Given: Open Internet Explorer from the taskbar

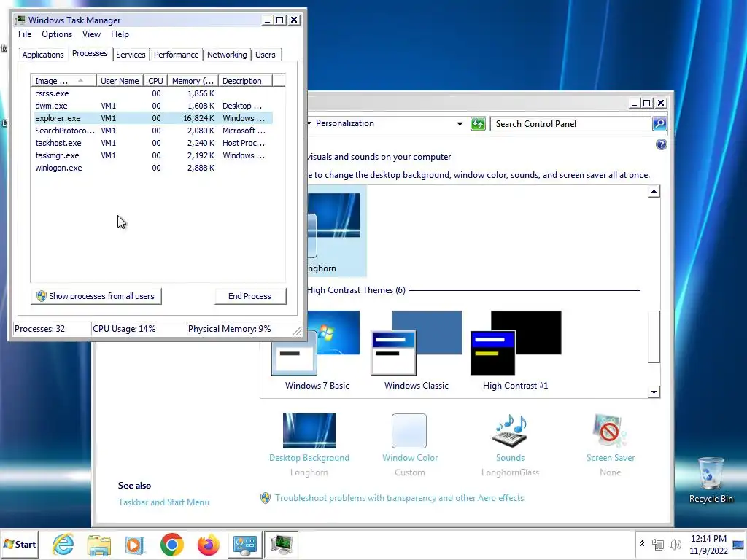Looking at the screenshot, I should click(x=63, y=544).
